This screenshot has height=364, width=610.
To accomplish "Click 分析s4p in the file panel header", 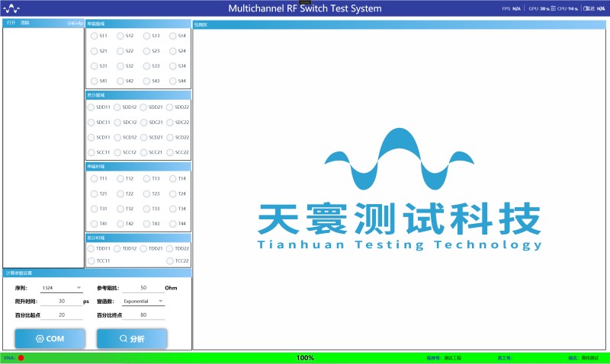I will 75,24.
